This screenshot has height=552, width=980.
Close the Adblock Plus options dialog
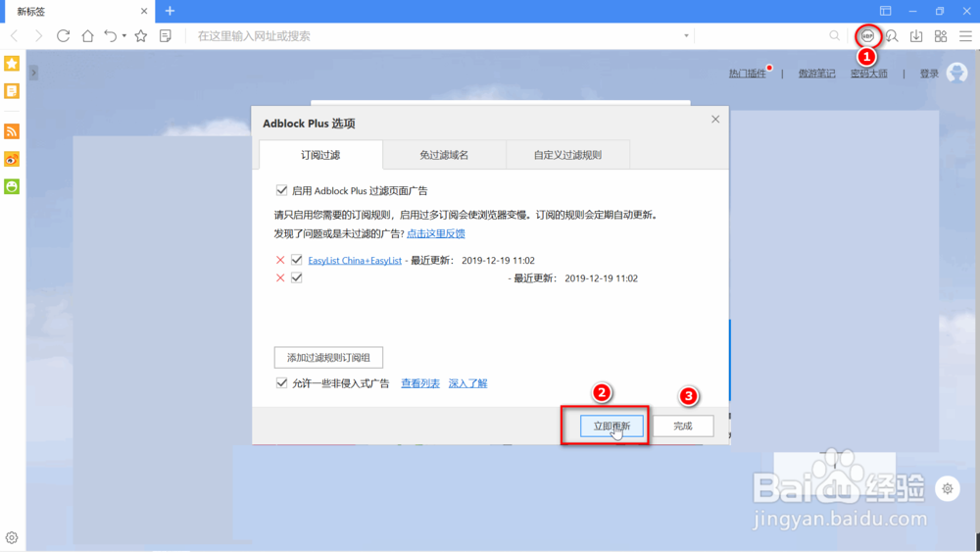pyautogui.click(x=715, y=119)
